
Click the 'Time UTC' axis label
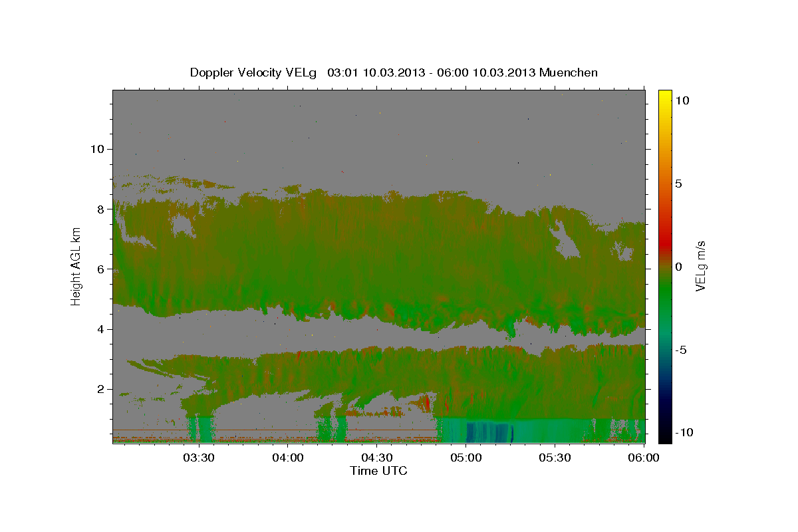click(x=378, y=471)
